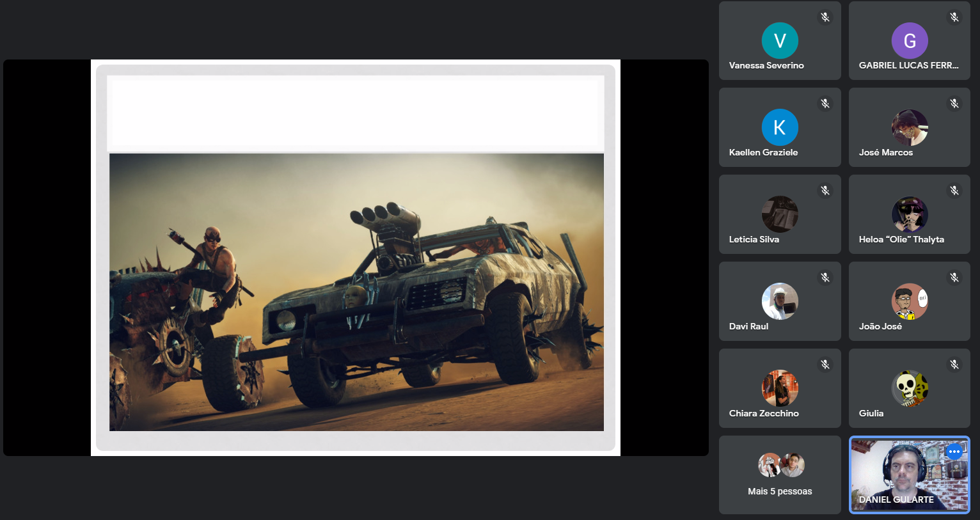The width and height of the screenshot is (980, 520).
Task: Click the muted microphone icon on Giulia's tile
Action: (x=954, y=365)
